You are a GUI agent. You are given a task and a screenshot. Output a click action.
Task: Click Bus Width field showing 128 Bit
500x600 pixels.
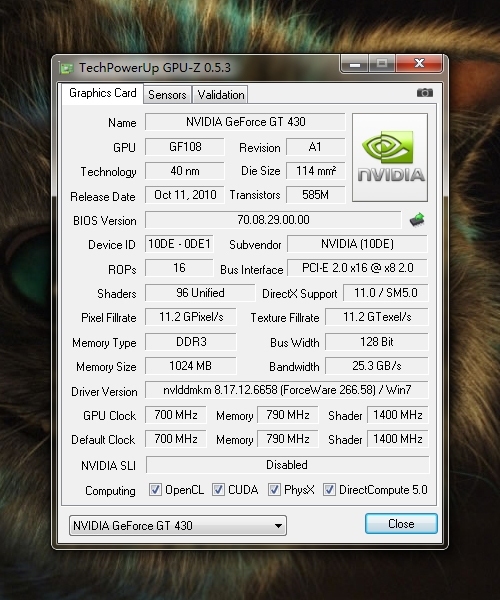(x=377, y=341)
